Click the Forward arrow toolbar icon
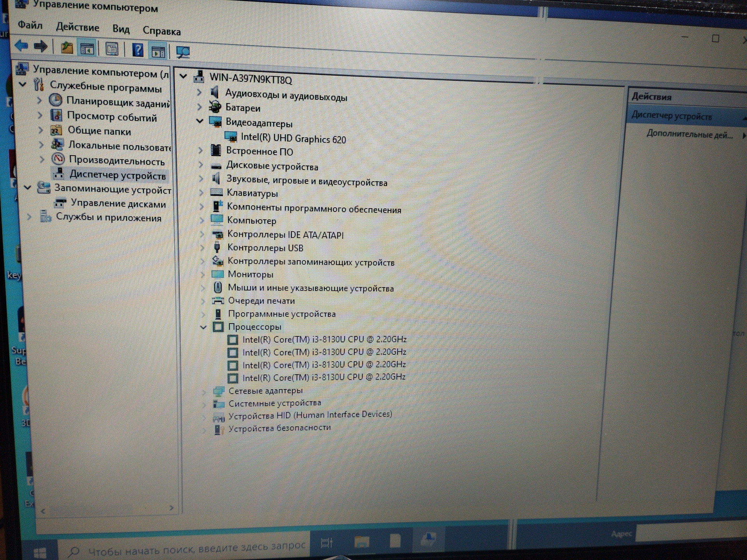747x560 pixels. coord(40,47)
